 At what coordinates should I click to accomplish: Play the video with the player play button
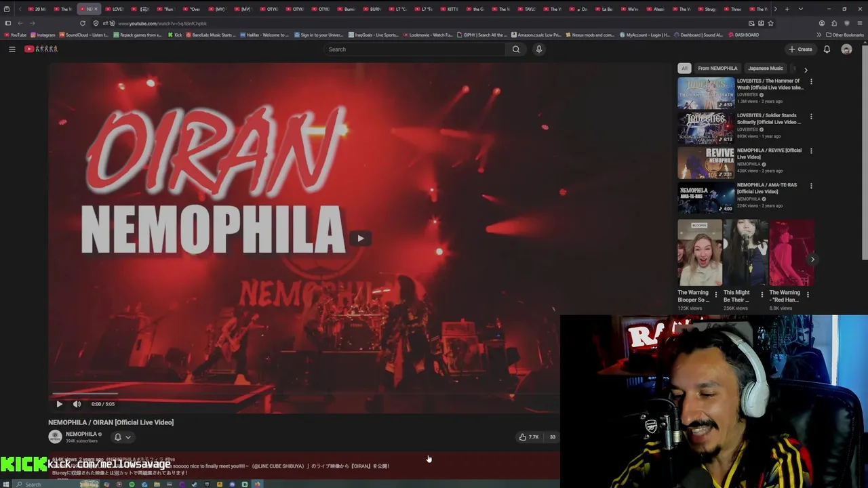pos(59,404)
